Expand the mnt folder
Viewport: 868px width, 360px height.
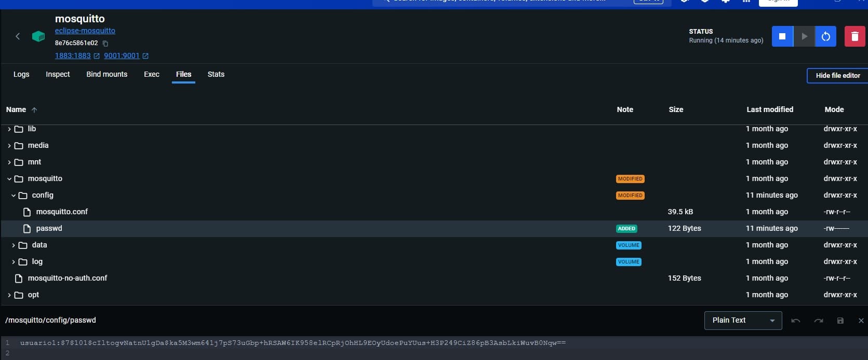point(9,162)
